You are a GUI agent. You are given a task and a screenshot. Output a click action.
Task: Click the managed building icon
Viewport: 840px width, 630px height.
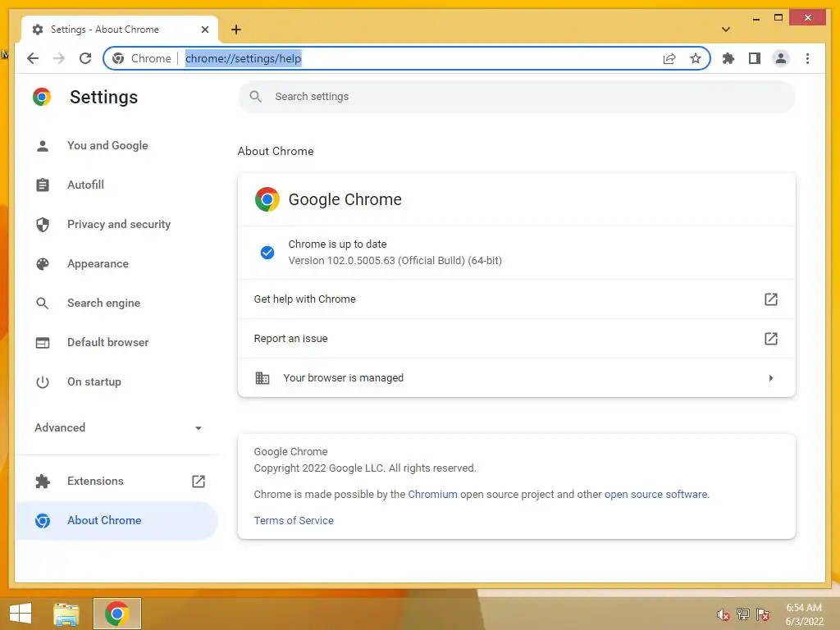pyautogui.click(x=262, y=377)
